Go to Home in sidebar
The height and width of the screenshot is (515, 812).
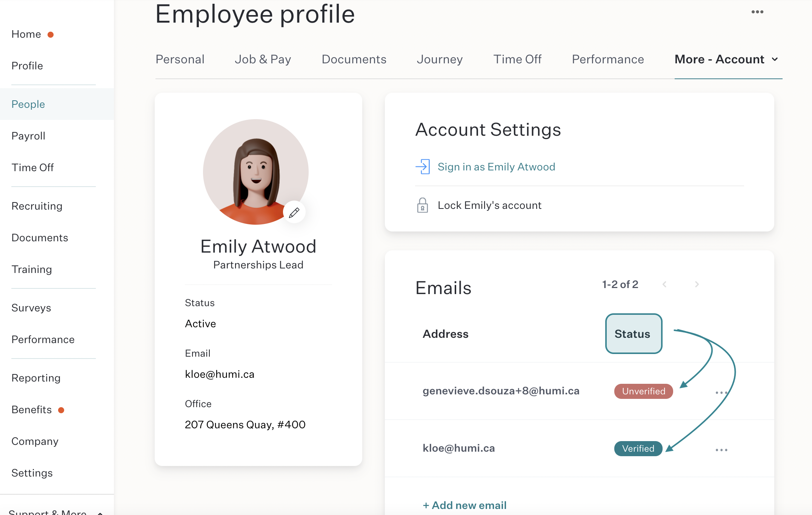(26, 34)
